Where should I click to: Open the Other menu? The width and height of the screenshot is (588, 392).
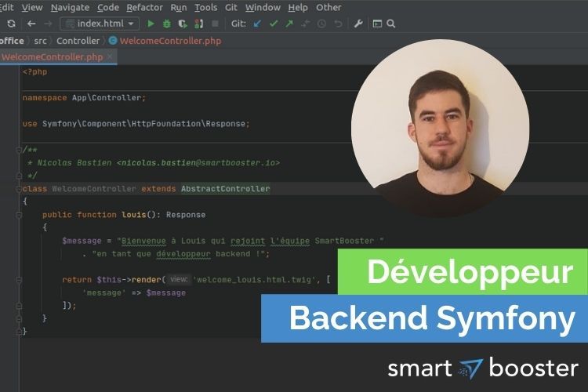click(x=328, y=8)
